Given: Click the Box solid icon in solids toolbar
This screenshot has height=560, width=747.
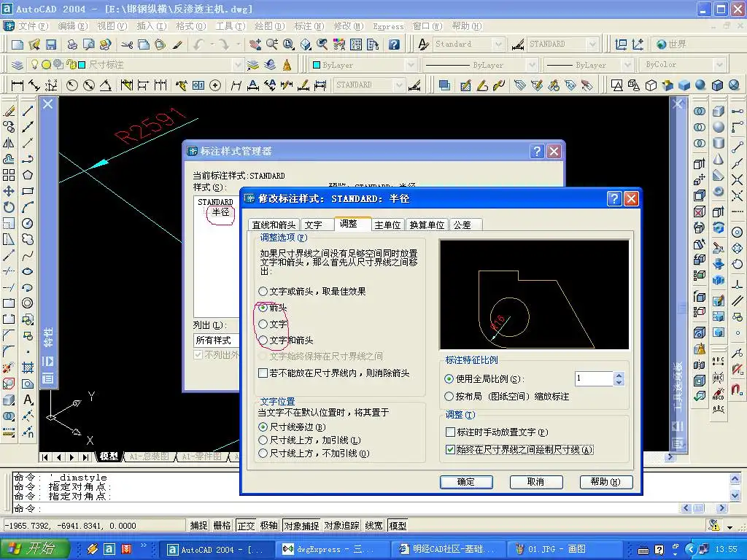Looking at the screenshot, I should click(x=719, y=111).
